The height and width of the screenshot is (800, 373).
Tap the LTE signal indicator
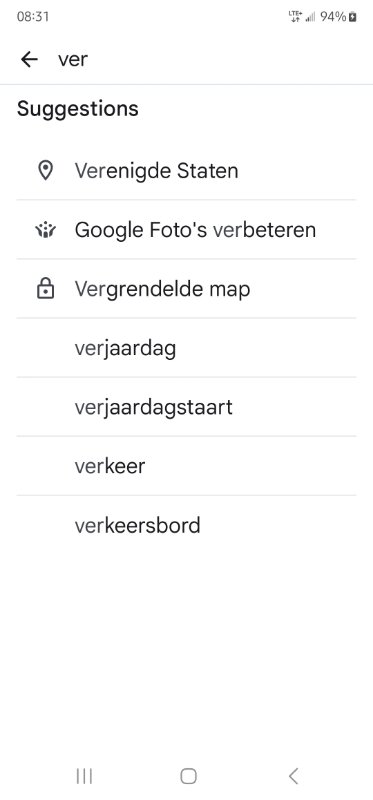click(295, 17)
